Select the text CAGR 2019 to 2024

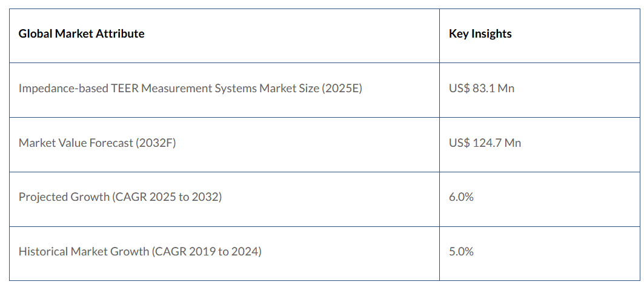pyautogui.click(x=207, y=251)
